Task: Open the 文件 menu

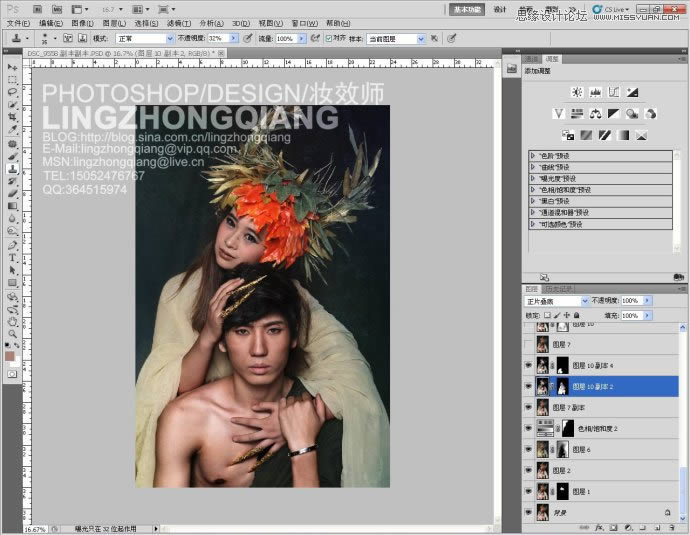Action: (18, 23)
